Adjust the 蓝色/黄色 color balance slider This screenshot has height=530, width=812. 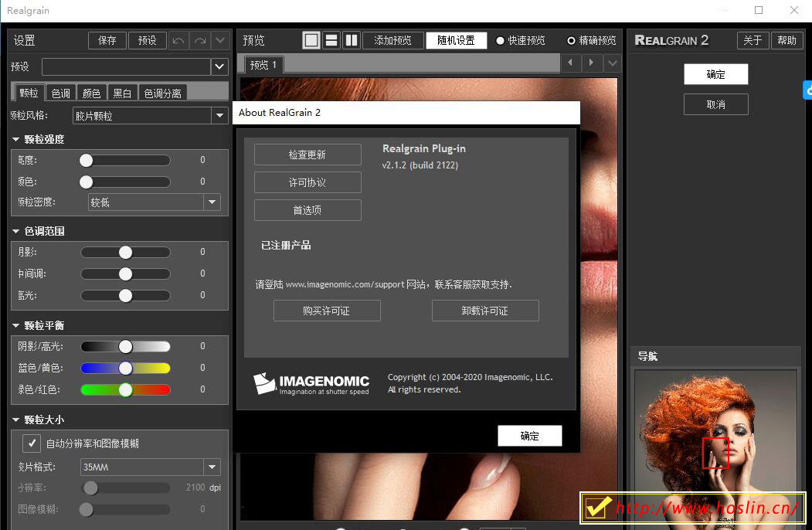pyautogui.click(x=125, y=369)
